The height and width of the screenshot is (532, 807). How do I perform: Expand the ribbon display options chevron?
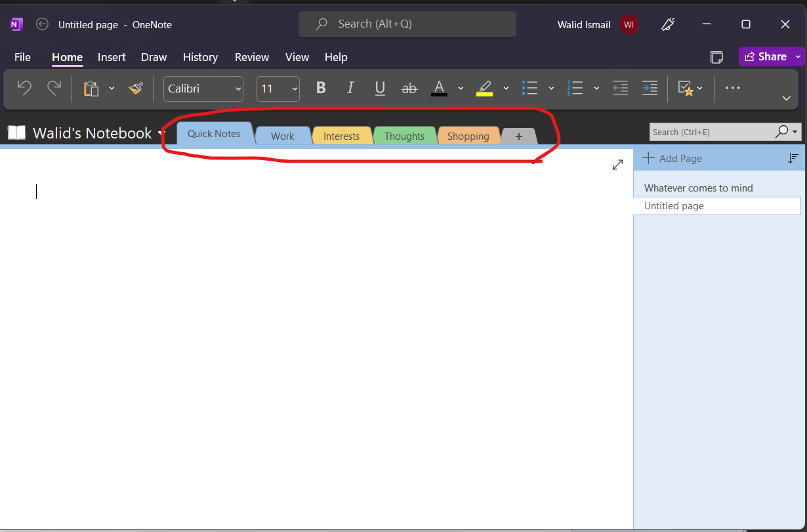(x=787, y=98)
